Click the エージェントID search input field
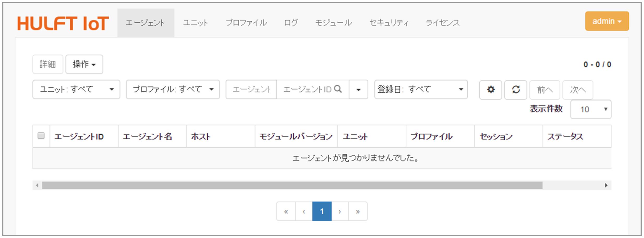The image size is (644, 238). coord(307,90)
